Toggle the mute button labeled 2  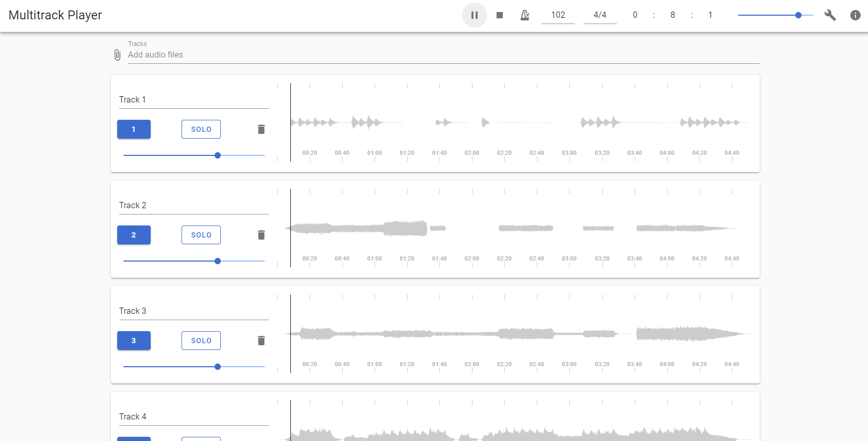coord(134,235)
